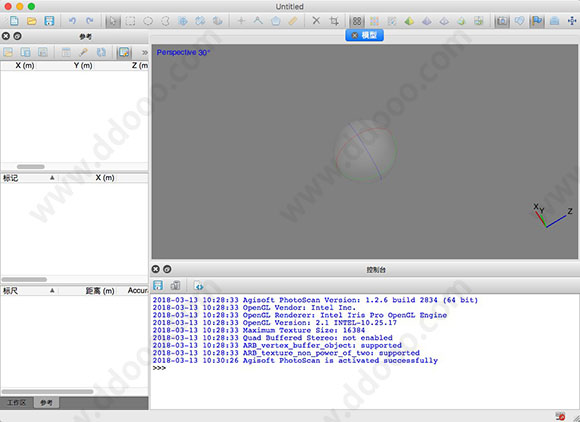Toggle Show markers flag icon

[537, 21]
